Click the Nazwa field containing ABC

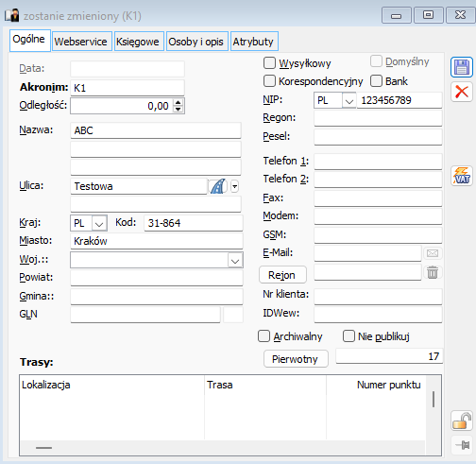[156, 130]
